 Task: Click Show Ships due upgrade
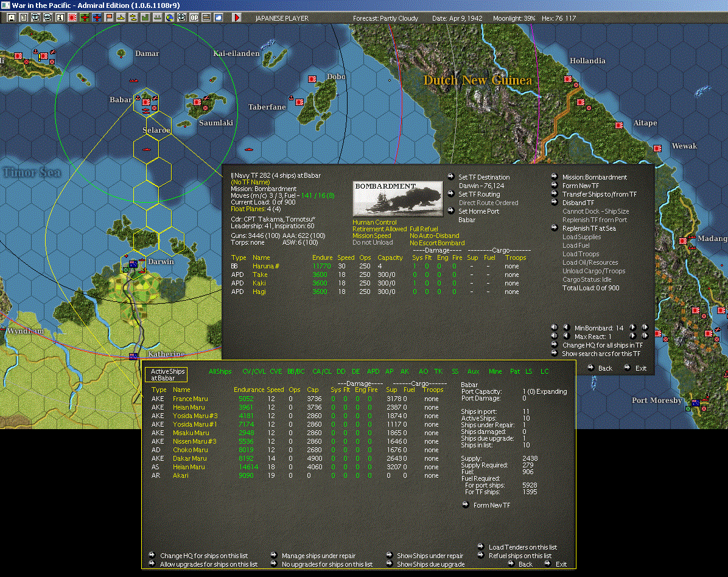(x=430, y=564)
